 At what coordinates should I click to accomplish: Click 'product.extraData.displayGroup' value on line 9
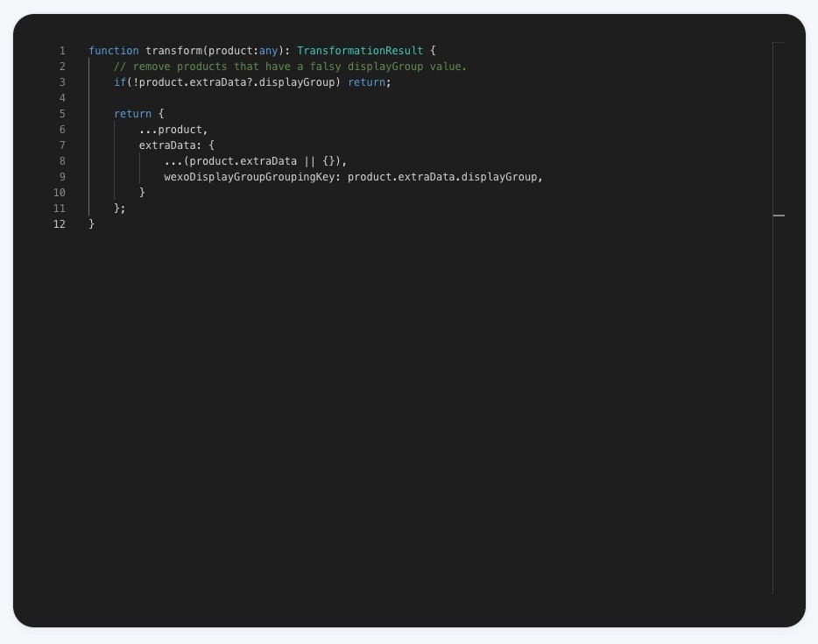point(442,177)
